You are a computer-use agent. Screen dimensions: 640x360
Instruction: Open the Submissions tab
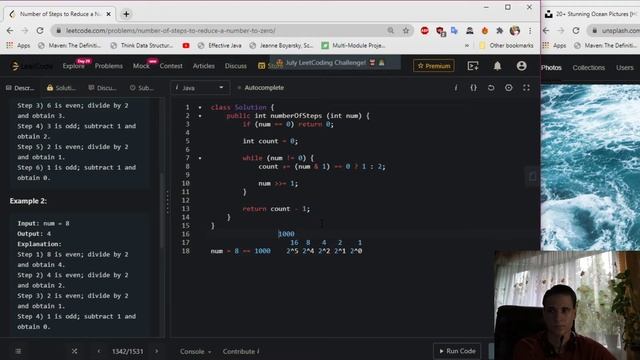pos(142,88)
